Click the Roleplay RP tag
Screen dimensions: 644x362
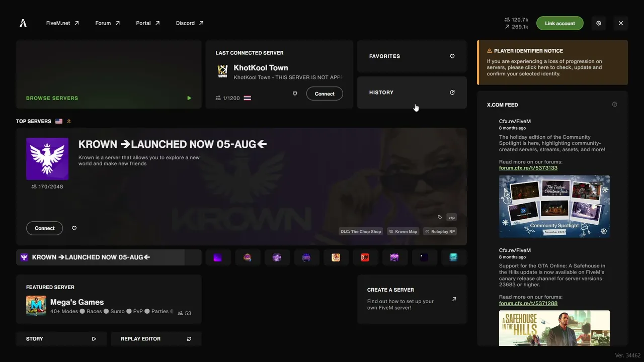tap(440, 231)
